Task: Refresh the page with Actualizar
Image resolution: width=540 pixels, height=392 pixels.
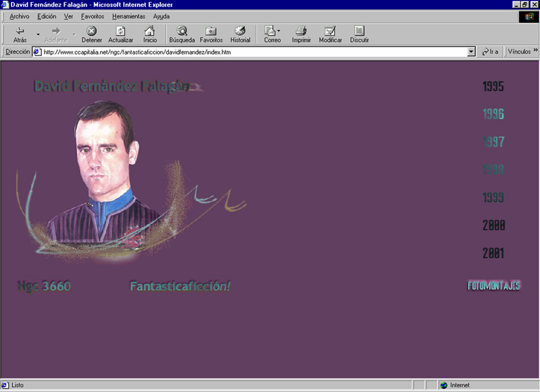Action: click(121, 34)
